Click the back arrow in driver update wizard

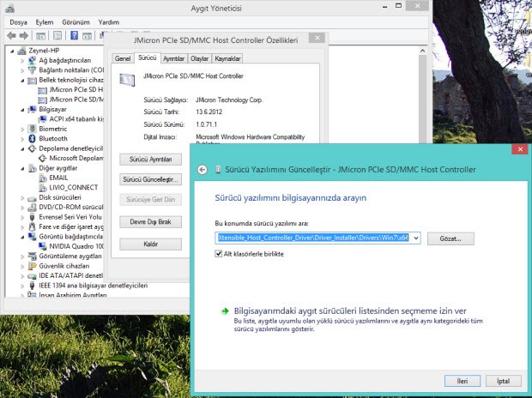pos(203,170)
